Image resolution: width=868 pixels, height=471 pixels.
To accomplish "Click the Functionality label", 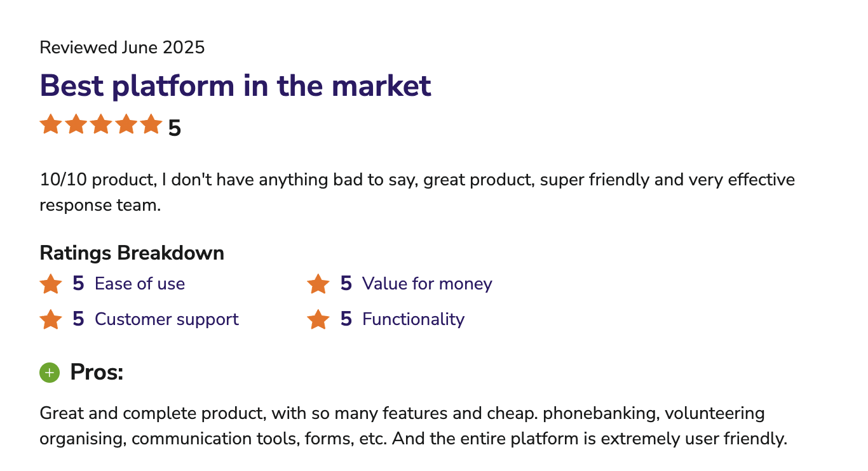I will click(413, 319).
